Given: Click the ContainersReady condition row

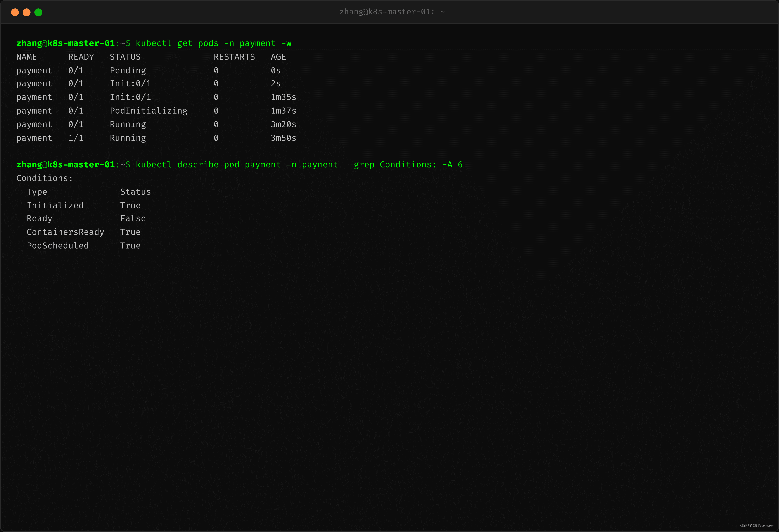Looking at the screenshot, I should (83, 232).
